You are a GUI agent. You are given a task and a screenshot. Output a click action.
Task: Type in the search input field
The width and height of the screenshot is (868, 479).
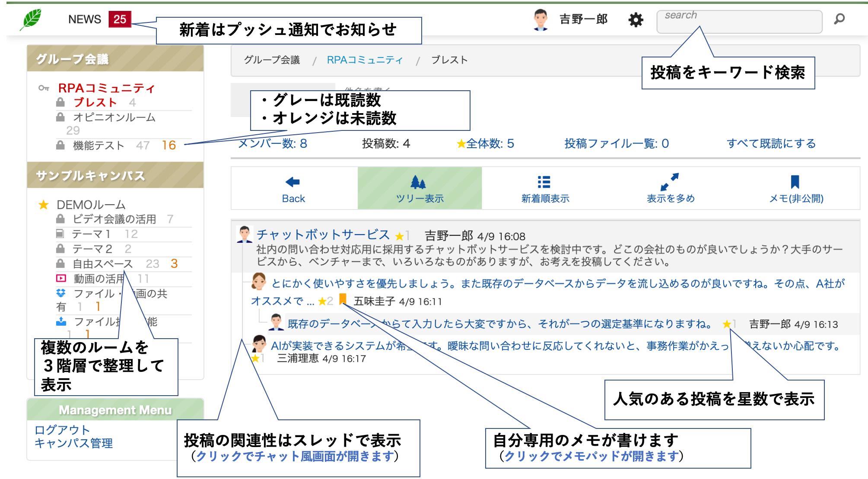[x=739, y=22]
